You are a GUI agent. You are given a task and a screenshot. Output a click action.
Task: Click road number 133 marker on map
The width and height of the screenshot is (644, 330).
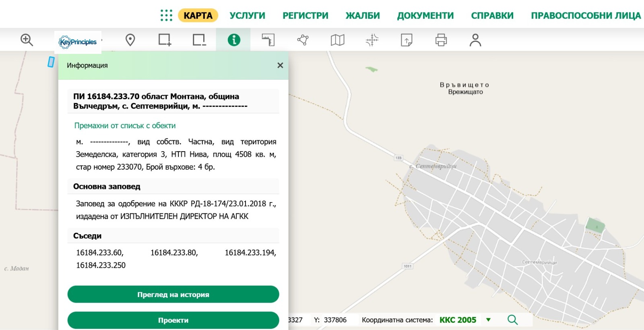pos(398,158)
